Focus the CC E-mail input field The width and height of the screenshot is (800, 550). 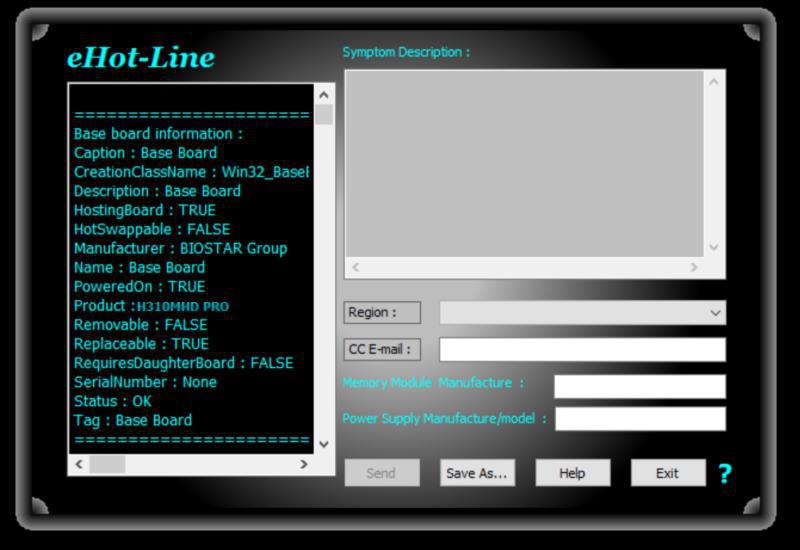point(583,349)
